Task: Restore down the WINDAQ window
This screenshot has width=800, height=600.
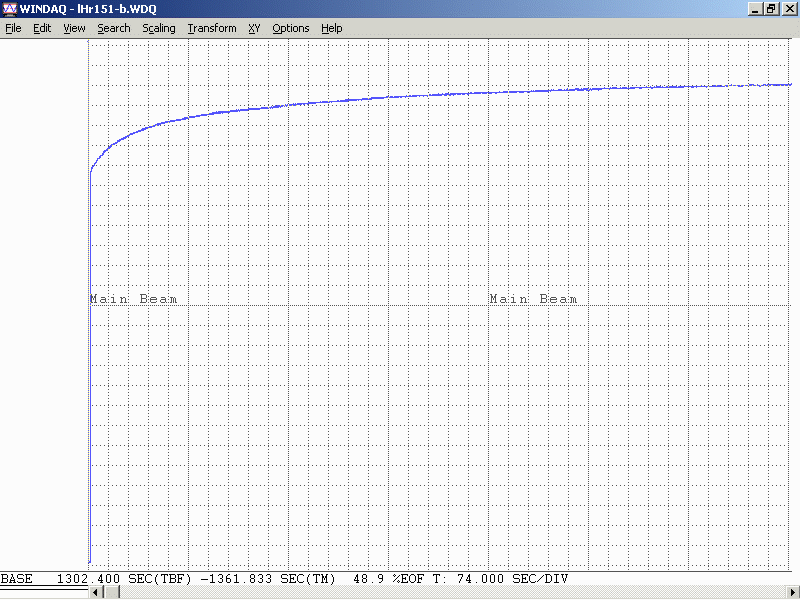Action: point(771,8)
